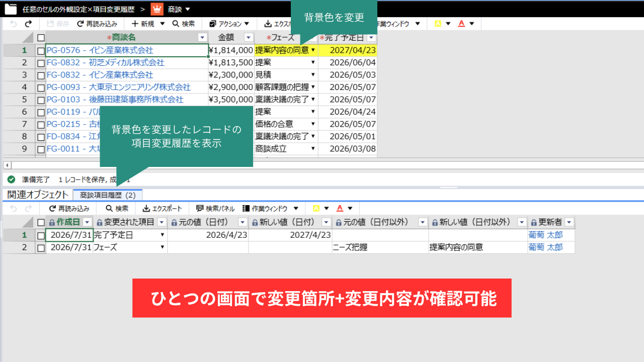Tick the select-all checkbox in the history grid header
The width and height of the screenshot is (644, 362).
41,222
